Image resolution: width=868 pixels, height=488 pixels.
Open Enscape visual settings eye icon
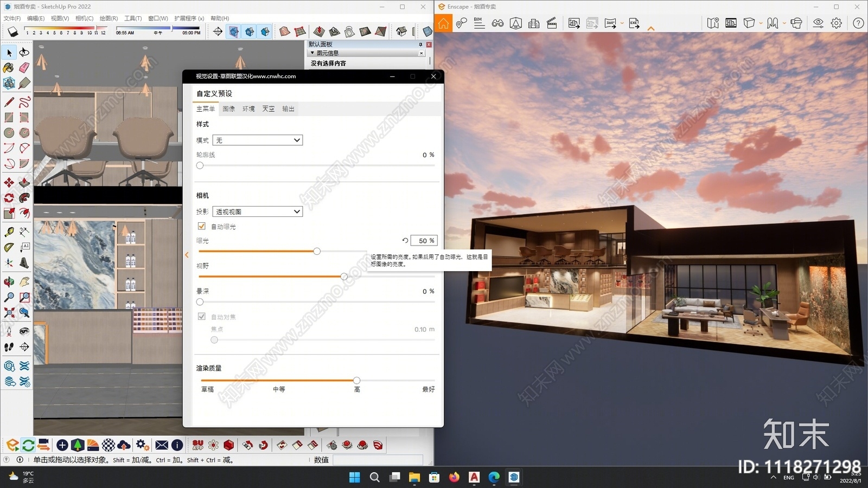[x=818, y=23]
